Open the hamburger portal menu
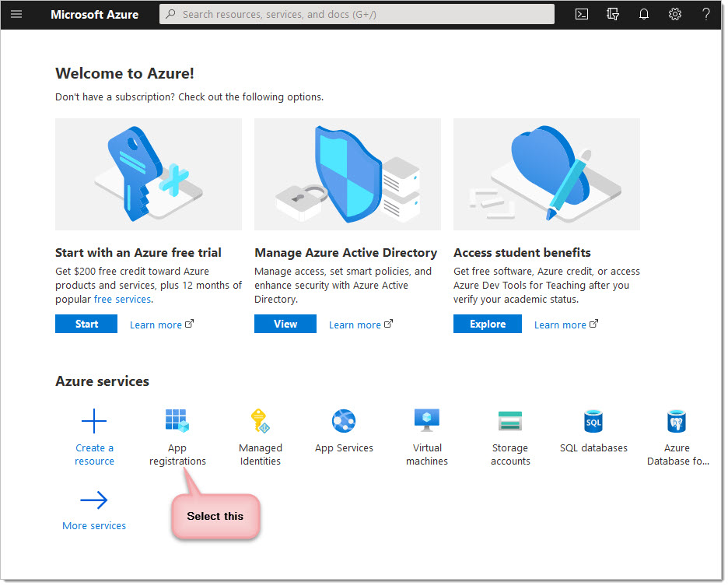This screenshot has width=728, height=586. pos(16,14)
